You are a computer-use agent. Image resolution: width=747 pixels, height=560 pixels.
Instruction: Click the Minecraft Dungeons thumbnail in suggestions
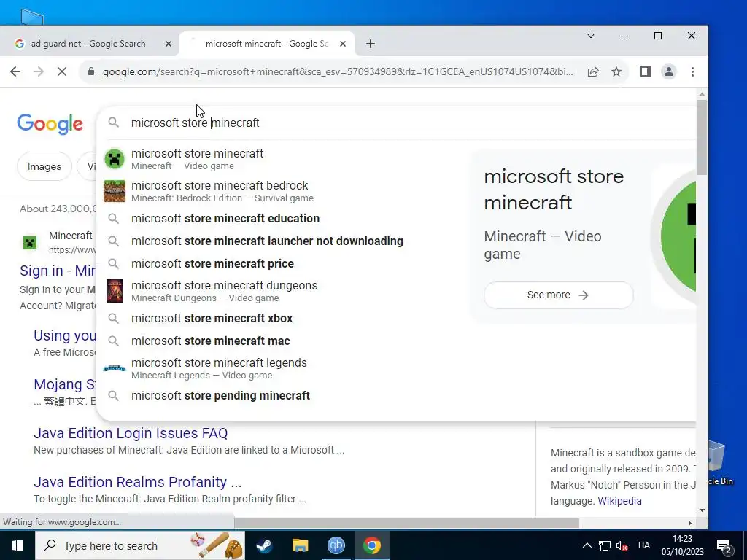tap(115, 291)
